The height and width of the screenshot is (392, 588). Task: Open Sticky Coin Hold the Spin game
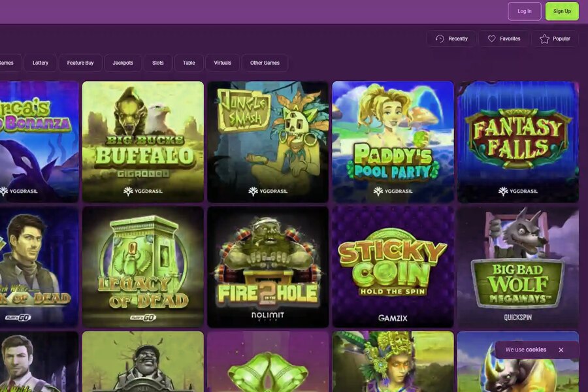point(393,267)
